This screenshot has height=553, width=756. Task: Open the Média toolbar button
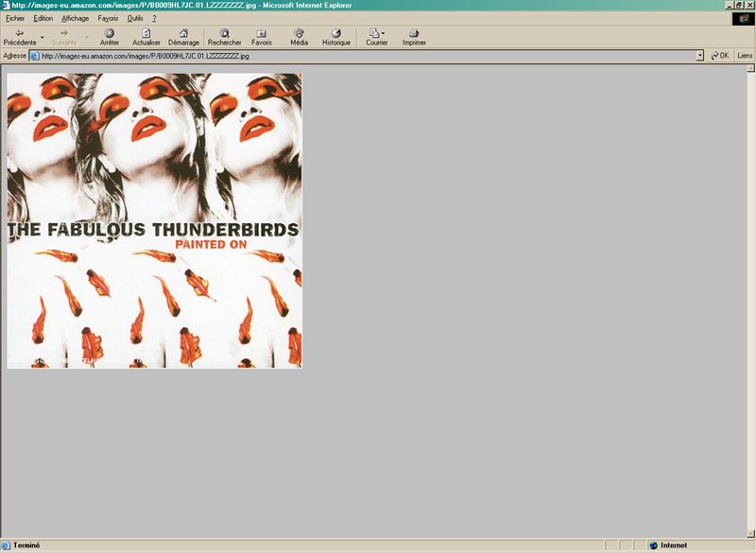tap(299, 38)
